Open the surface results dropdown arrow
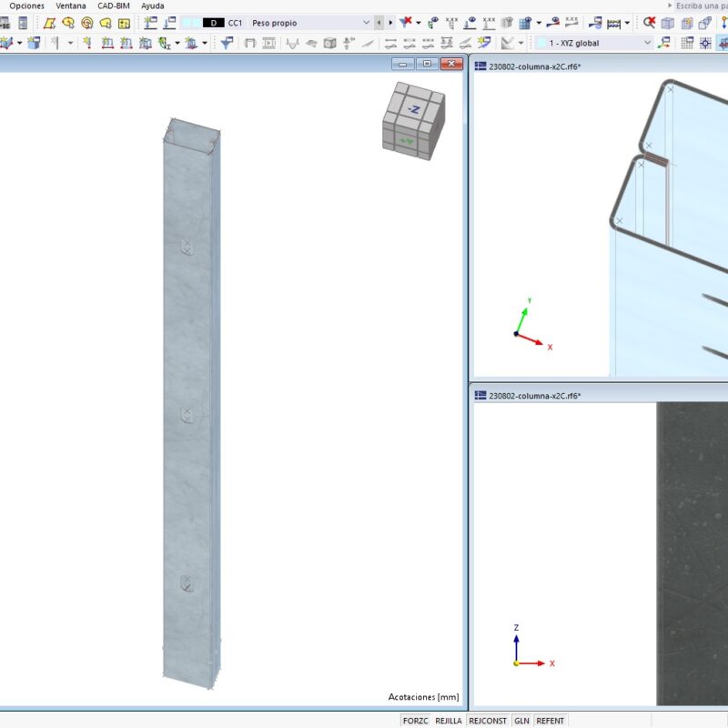 click(x=539, y=23)
